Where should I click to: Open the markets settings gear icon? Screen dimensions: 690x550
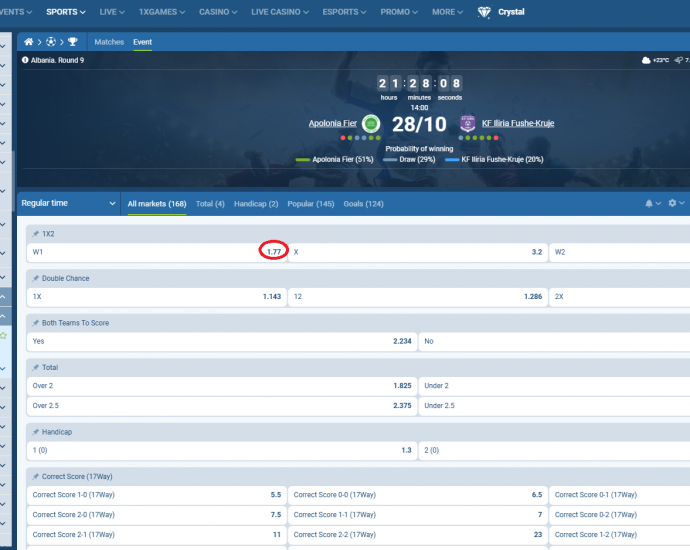point(672,203)
